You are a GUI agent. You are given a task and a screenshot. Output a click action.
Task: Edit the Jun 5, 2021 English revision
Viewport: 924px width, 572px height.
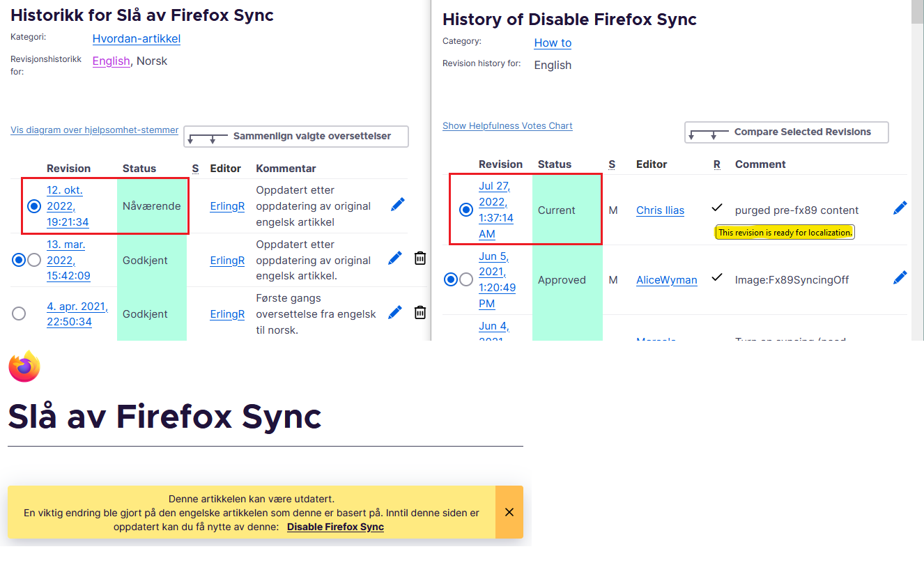point(900,277)
